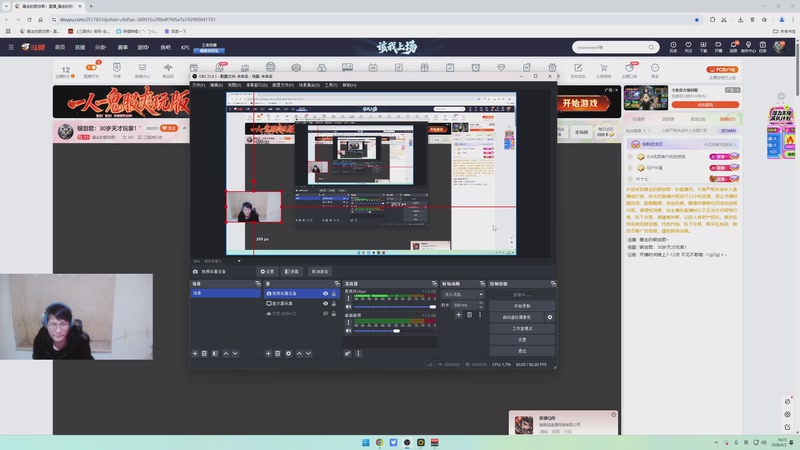Delete the selected scene in OBS Scenes panel

pos(204,353)
